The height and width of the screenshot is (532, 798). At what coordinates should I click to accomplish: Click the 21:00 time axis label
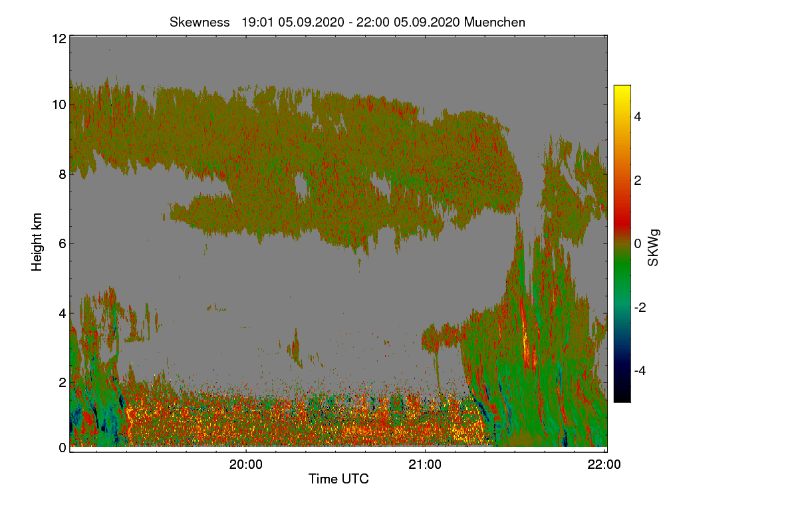click(425, 465)
